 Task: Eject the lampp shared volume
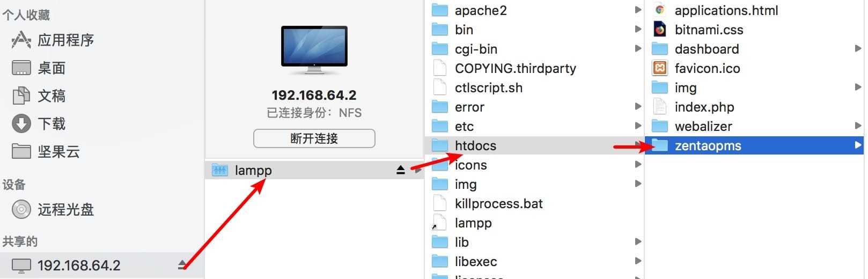point(401,170)
